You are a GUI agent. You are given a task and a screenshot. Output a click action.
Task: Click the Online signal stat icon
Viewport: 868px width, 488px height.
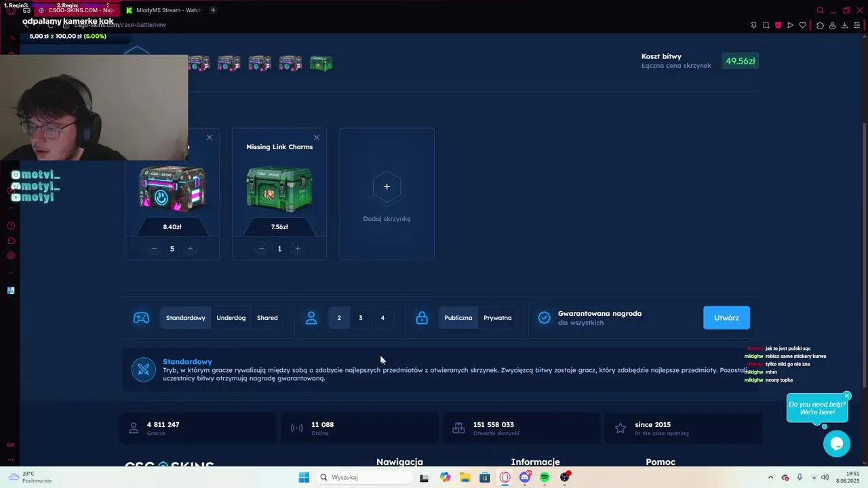(296, 428)
